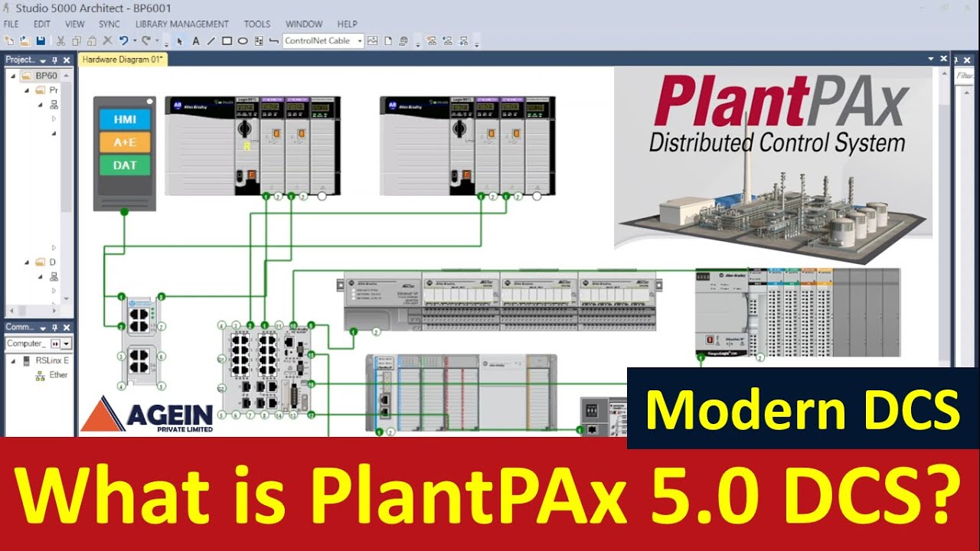Image resolution: width=980 pixels, height=551 pixels.
Task: Toggle auto-hide pin on Comm panel
Action: [x=54, y=327]
